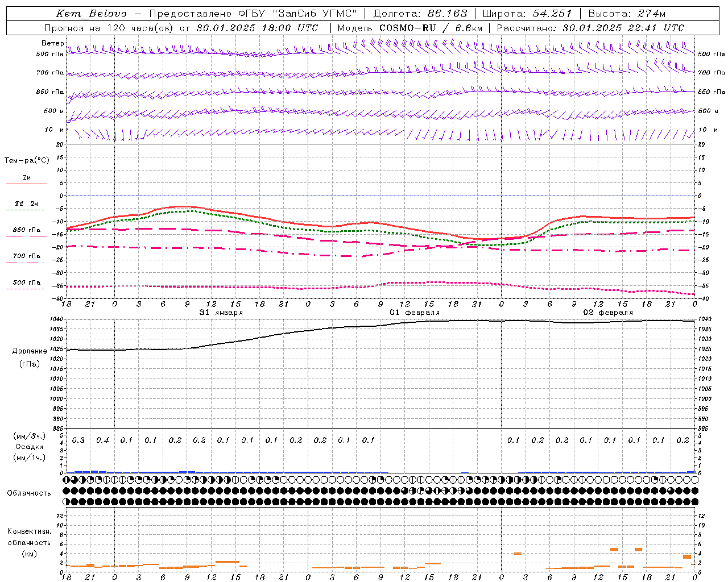The width and height of the screenshot is (728, 582).
Task: Click the station height 274м value
Action: [652, 14]
